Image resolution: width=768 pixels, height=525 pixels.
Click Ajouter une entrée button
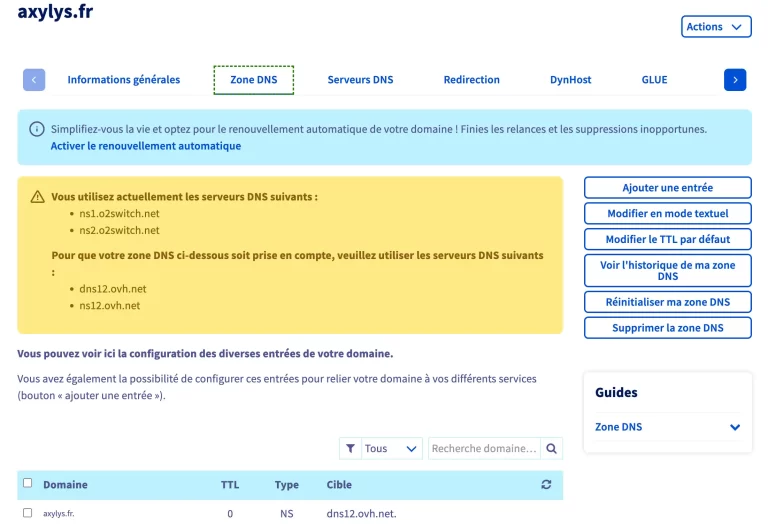click(x=668, y=188)
